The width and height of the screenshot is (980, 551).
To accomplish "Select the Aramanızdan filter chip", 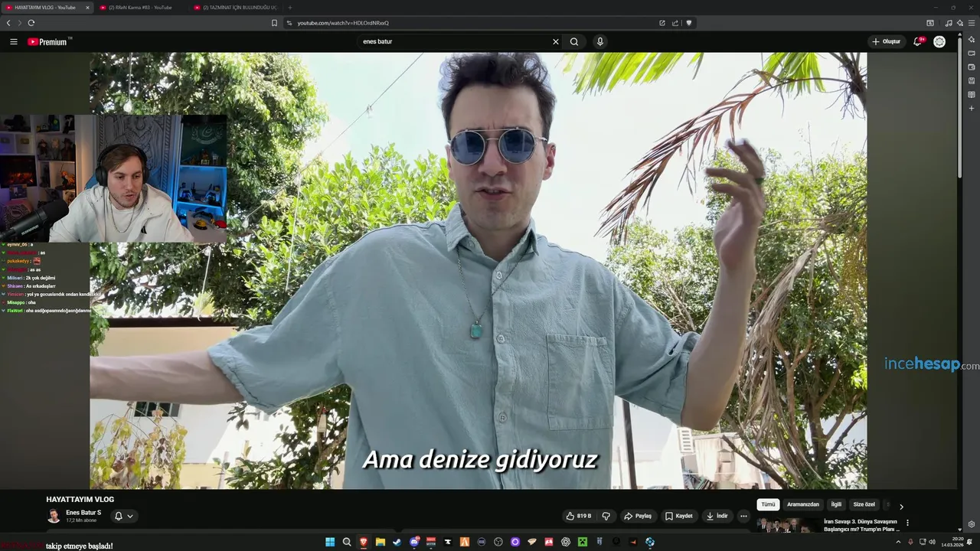I will click(803, 504).
